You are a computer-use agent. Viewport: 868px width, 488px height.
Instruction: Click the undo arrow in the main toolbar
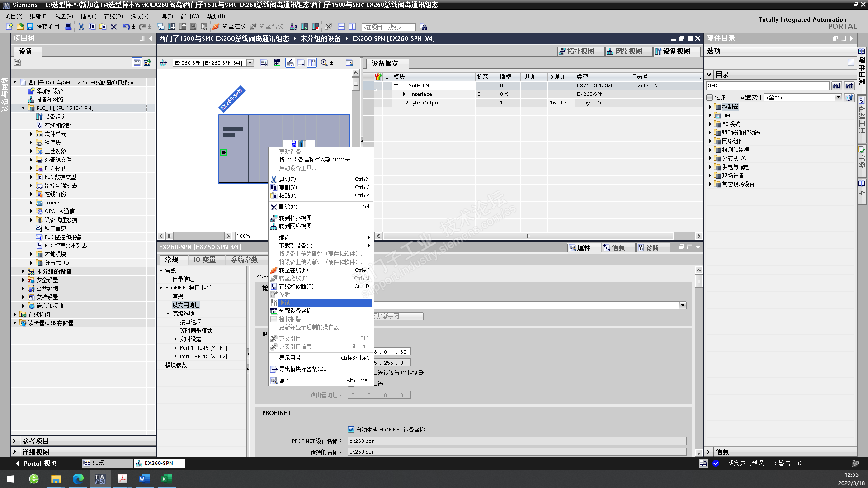(126, 27)
